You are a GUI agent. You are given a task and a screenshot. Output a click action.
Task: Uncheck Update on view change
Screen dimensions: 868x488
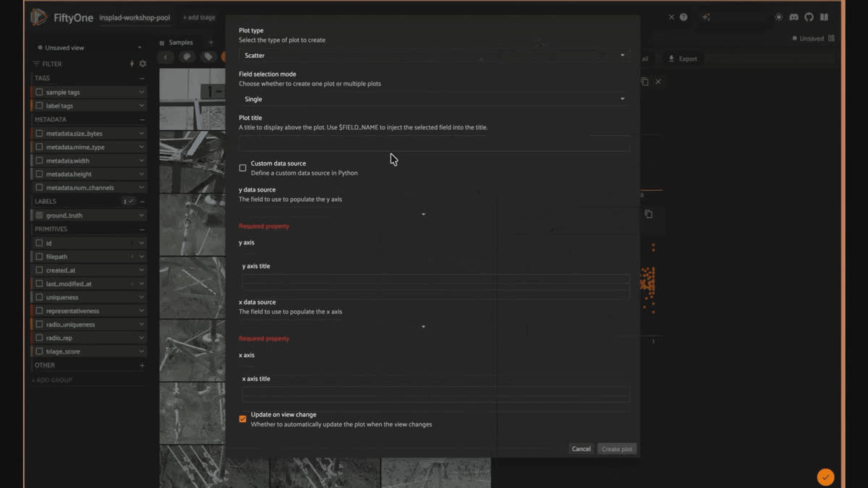coord(242,419)
